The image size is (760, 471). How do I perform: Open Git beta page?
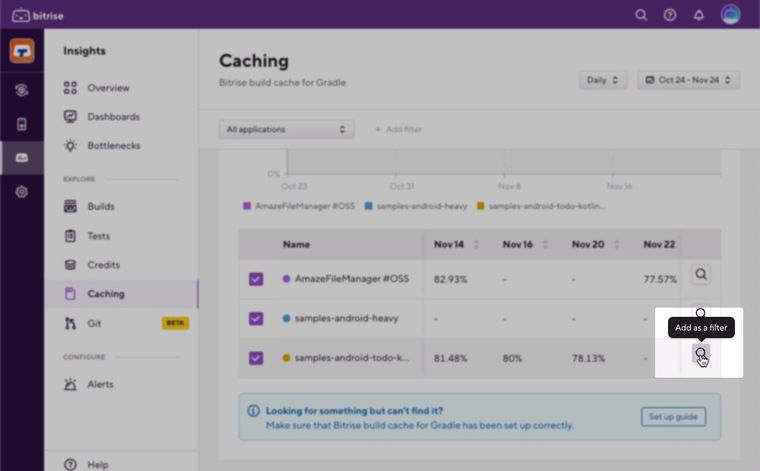click(94, 323)
